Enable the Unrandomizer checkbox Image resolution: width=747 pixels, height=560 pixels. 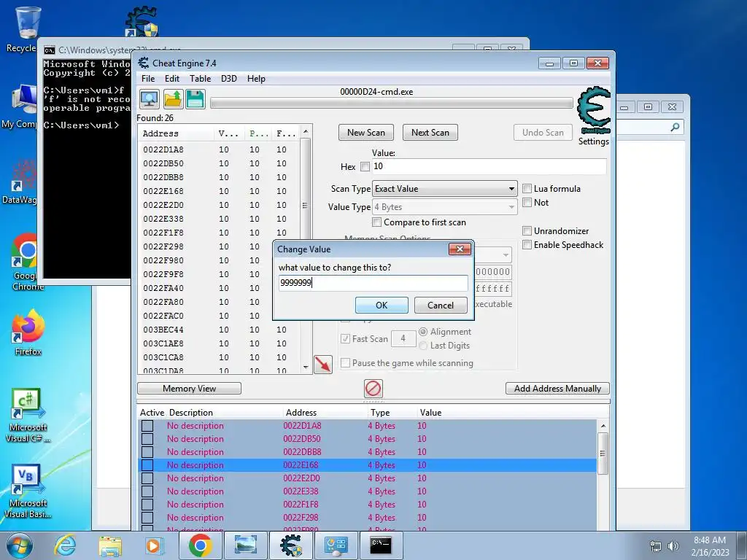pos(527,231)
